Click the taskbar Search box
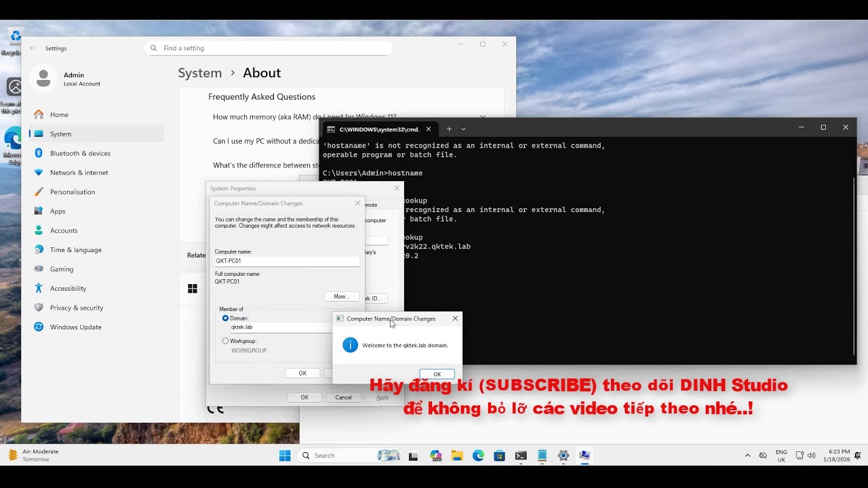The width and height of the screenshot is (868, 488). tap(350, 455)
